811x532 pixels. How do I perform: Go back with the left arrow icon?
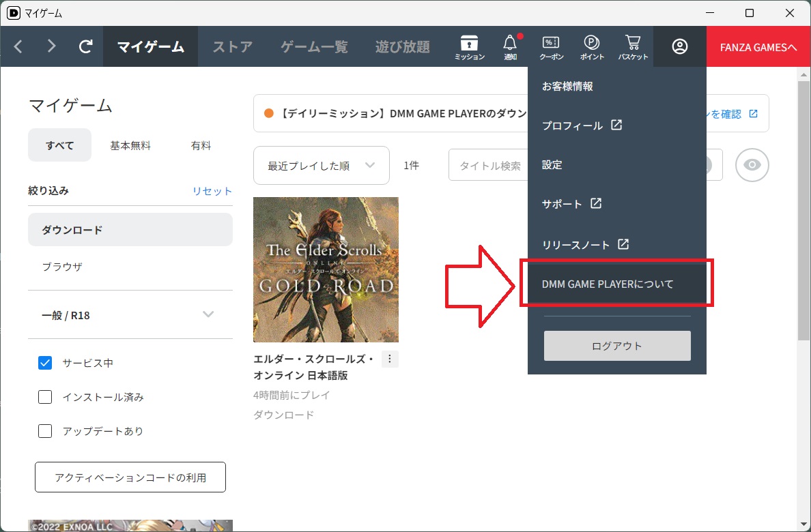coord(18,46)
